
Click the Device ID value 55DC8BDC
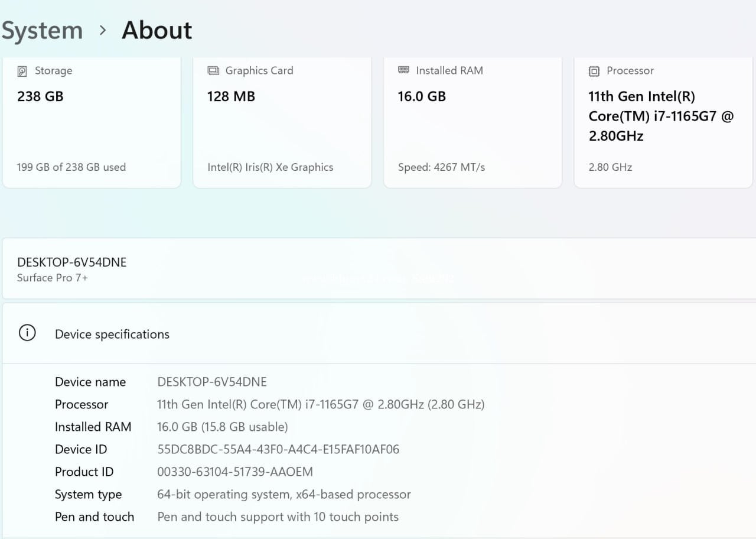point(278,449)
